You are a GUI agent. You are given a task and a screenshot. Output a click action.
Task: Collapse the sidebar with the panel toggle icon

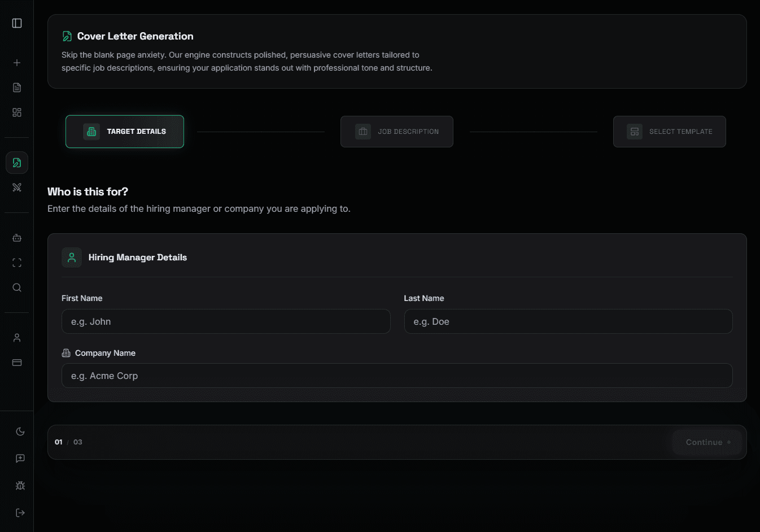[16, 23]
